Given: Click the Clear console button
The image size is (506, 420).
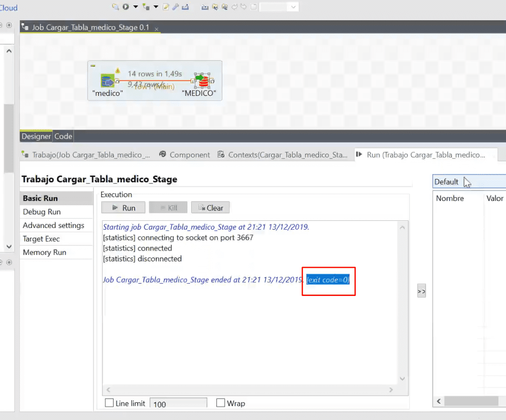Looking at the screenshot, I should (x=211, y=208).
